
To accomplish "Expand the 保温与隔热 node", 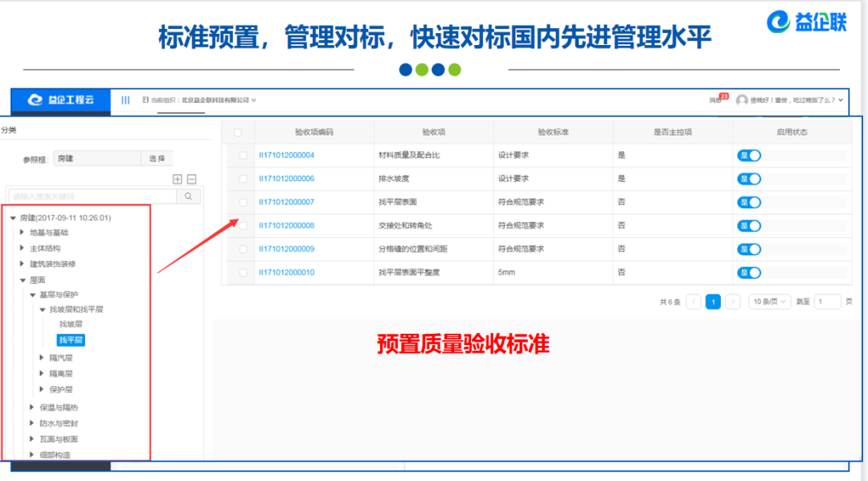I will [x=31, y=407].
